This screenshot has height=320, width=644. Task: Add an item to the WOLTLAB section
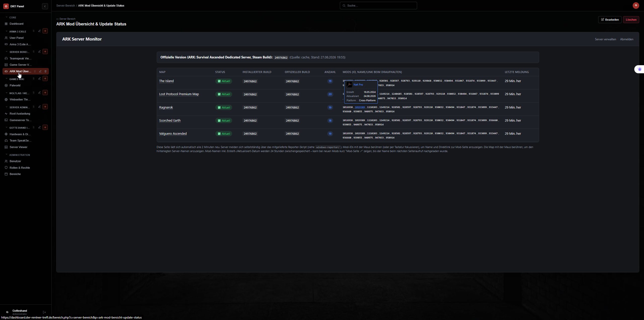point(45,93)
